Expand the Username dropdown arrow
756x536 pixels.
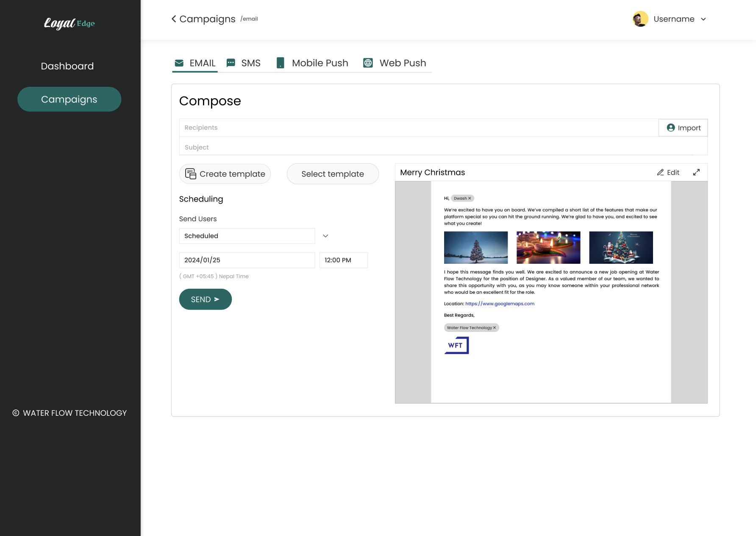703,19
